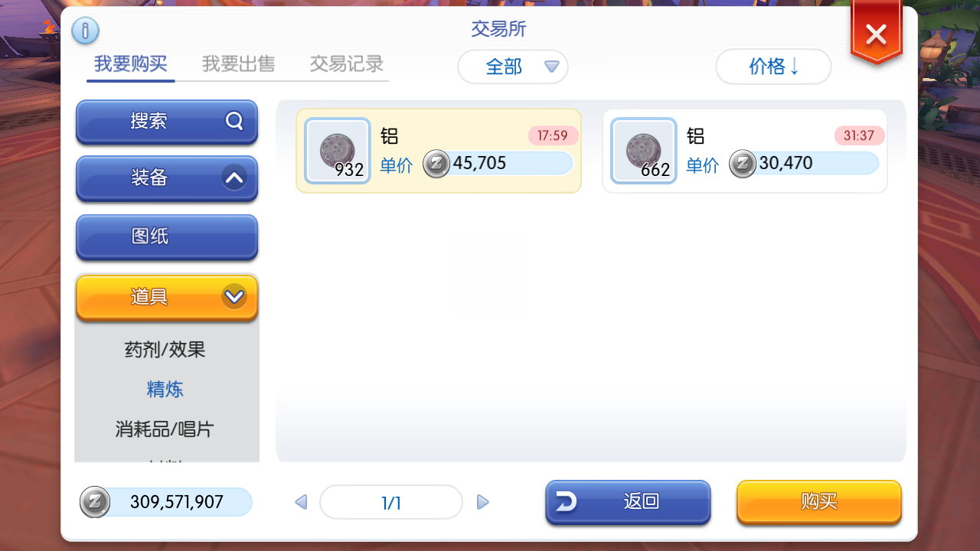Toggle the 价格 sort order button
980x551 pixels.
pyautogui.click(x=773, y=67)
